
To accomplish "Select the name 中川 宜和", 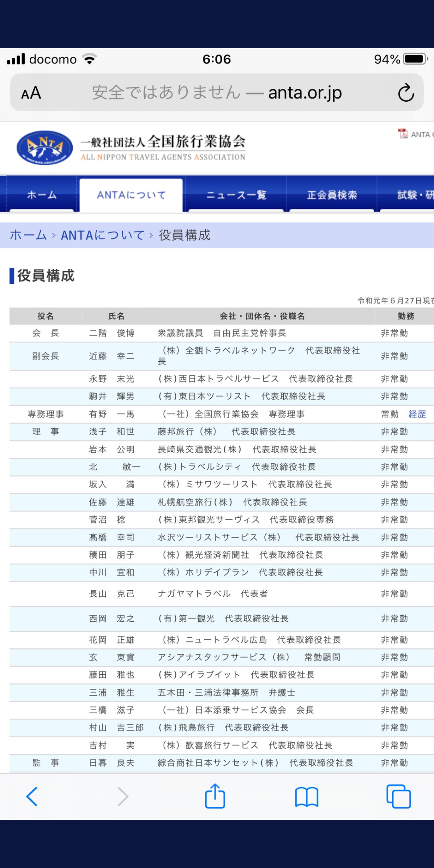I will [x=112, y=573].
